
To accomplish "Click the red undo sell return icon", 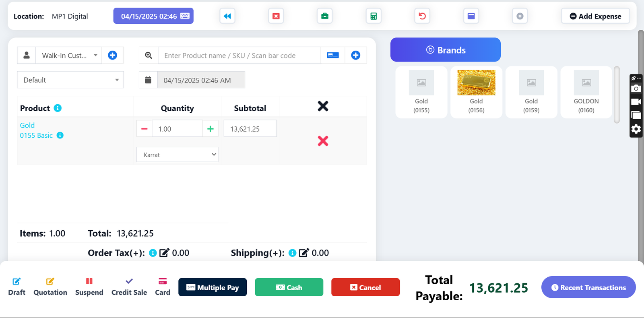I will coord(422,16).
